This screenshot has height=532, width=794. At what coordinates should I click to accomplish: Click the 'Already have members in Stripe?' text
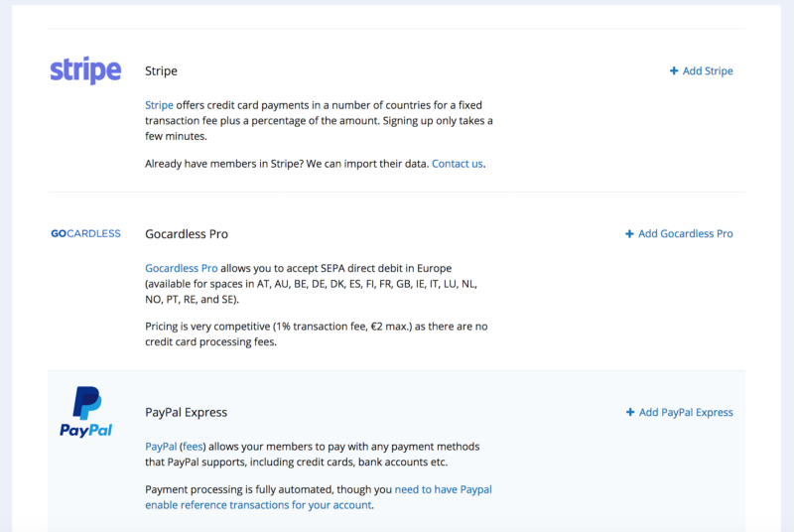coord(224,164)
